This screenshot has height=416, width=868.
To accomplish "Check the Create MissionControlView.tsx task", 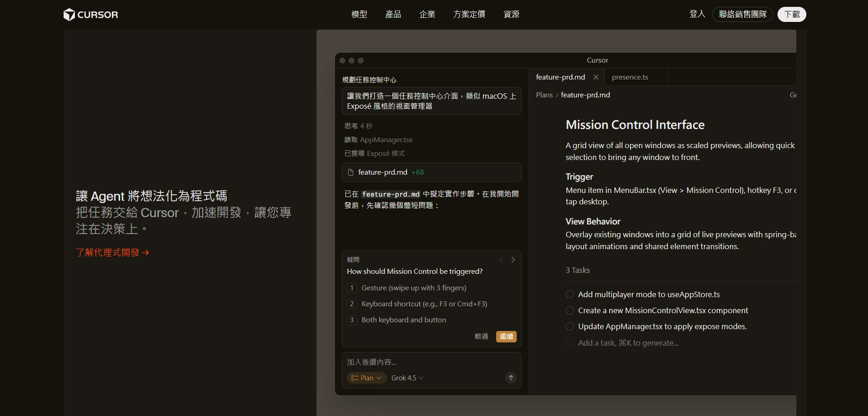I will click(570, 310).
